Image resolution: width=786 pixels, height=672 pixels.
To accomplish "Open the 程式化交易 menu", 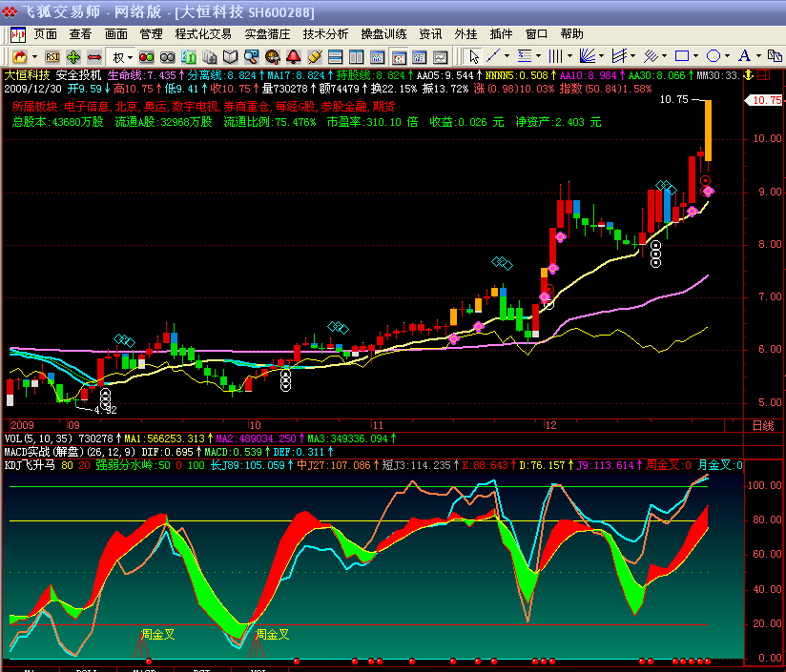I will [203, 34].
